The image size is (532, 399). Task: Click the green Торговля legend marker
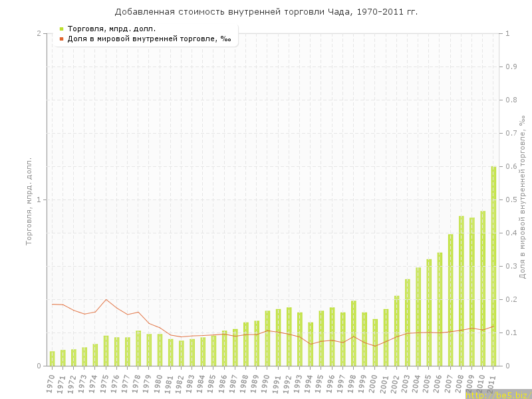click(61, 29)
